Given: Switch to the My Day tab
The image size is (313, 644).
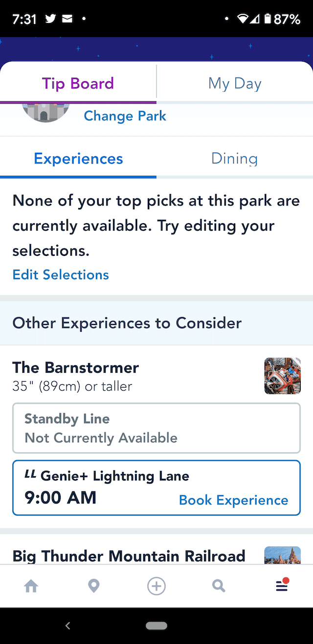Looking at the screenshot, I should point(235,83).
